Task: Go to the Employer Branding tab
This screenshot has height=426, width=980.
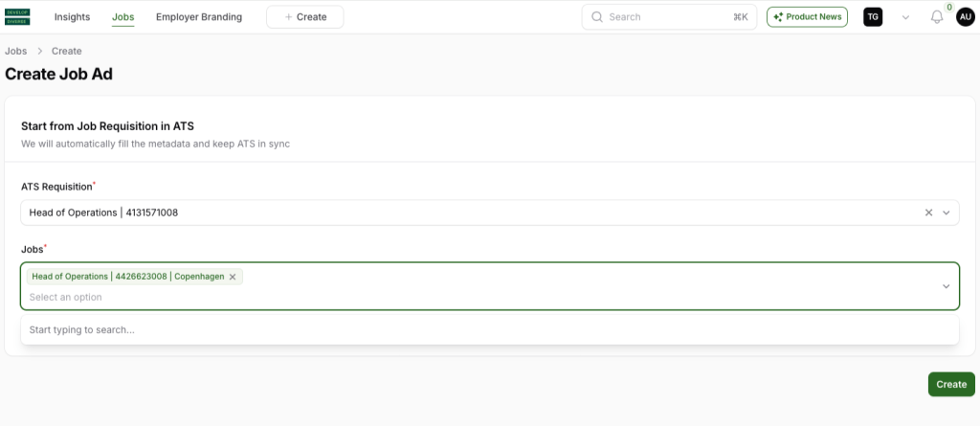Action: pyautogui.click(x=199, y=17)
